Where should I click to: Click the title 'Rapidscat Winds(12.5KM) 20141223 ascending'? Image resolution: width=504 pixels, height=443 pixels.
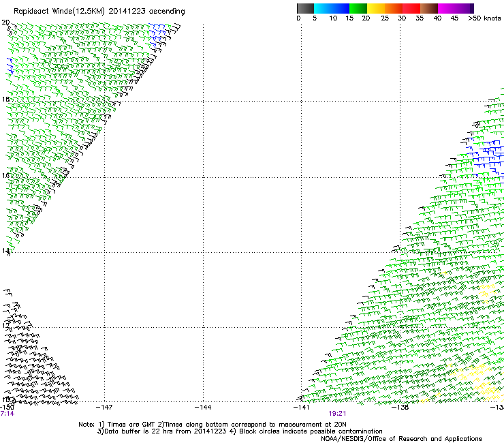[x=99, y=12]
